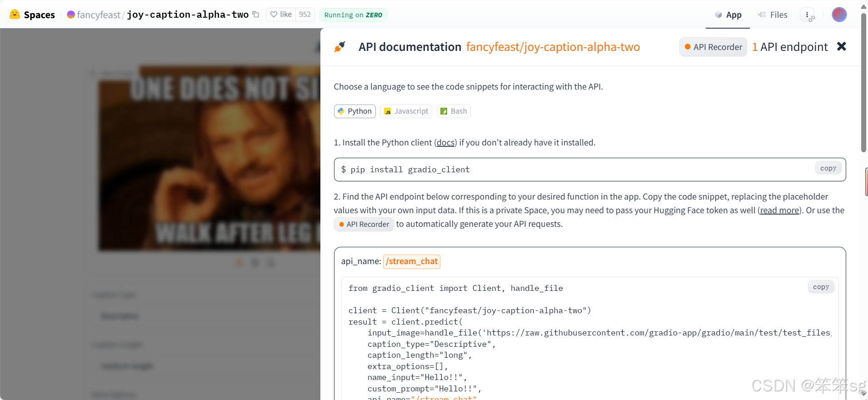
Task: Open the joy-caption-alpha-two space name link
Action: pyautogui.click(x=188, y=15)
